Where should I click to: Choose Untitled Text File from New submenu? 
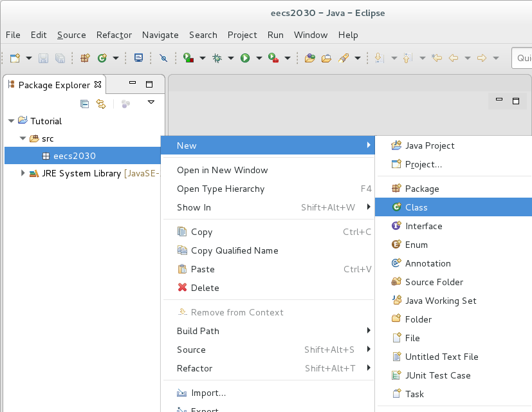click(x=454, y=357)
